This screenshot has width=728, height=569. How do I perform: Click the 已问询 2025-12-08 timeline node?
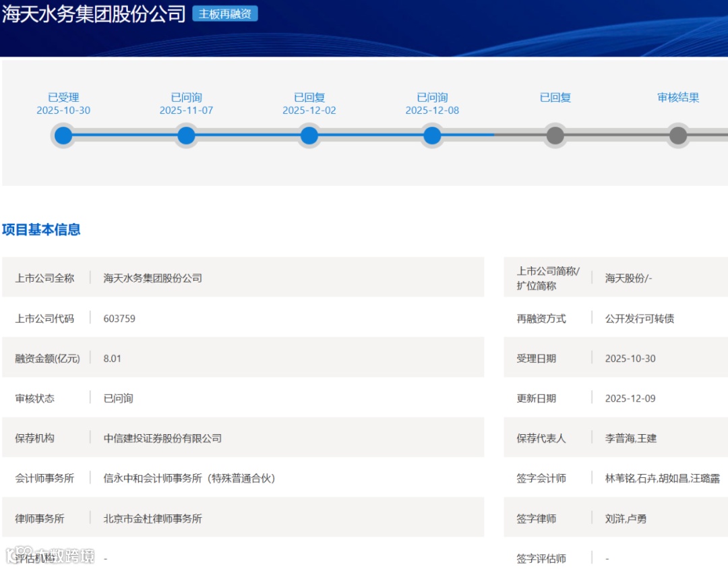[x=432, y=136]
